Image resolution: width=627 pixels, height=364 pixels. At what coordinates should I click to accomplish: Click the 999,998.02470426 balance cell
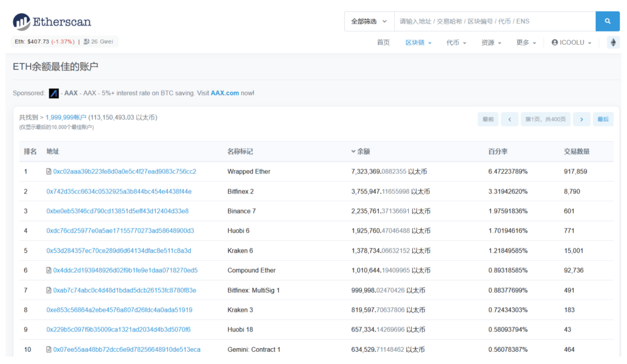(x=388, y=290)
